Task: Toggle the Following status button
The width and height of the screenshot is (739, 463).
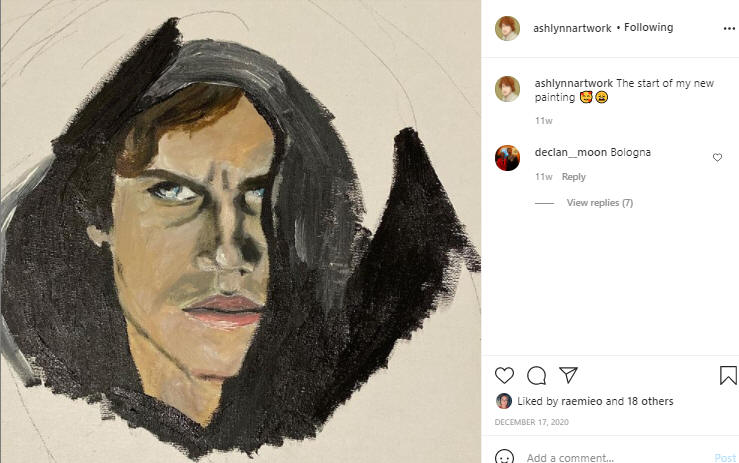Action: [x=648, y=28]
